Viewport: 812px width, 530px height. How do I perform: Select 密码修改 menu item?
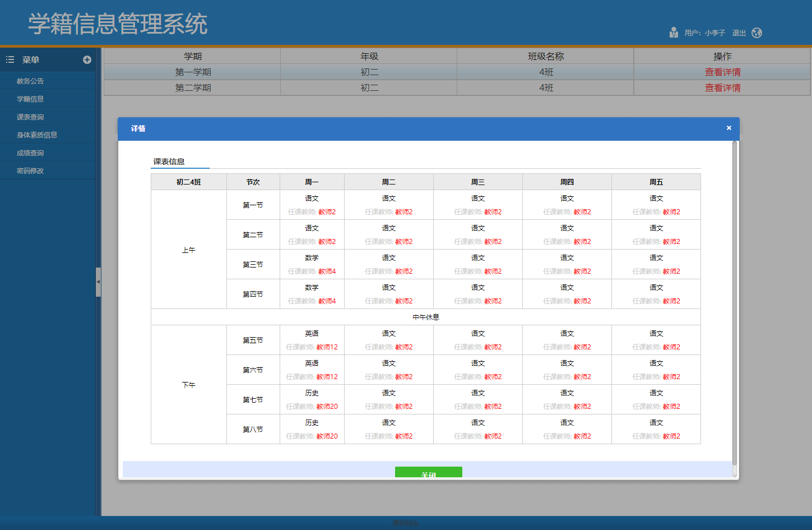(x=30, y=170)
